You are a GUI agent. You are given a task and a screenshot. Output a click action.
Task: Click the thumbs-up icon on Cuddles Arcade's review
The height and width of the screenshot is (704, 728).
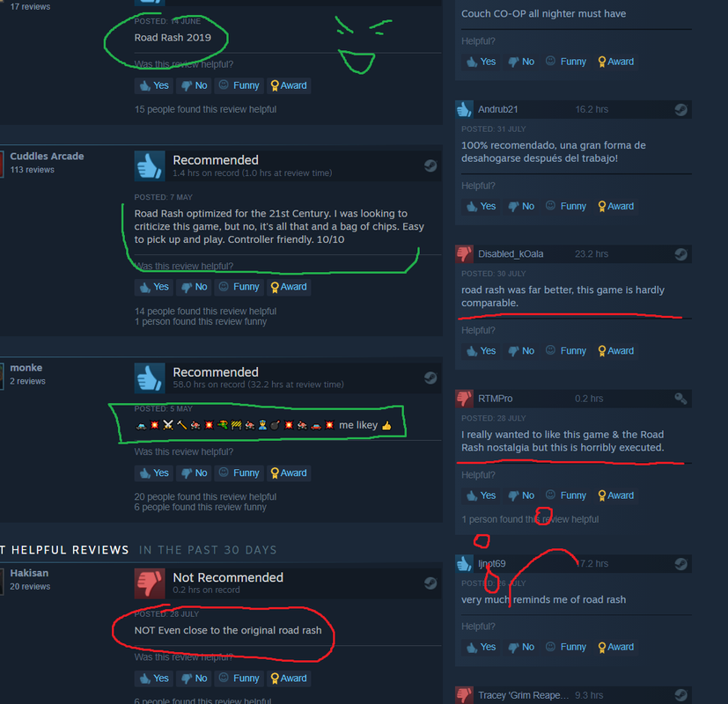150,165
